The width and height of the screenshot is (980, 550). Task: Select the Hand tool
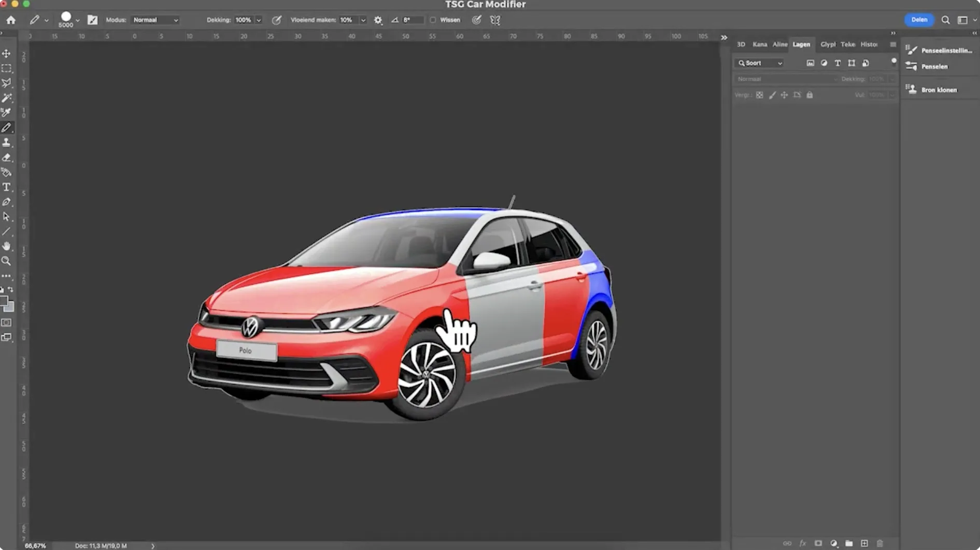(6, 246)
